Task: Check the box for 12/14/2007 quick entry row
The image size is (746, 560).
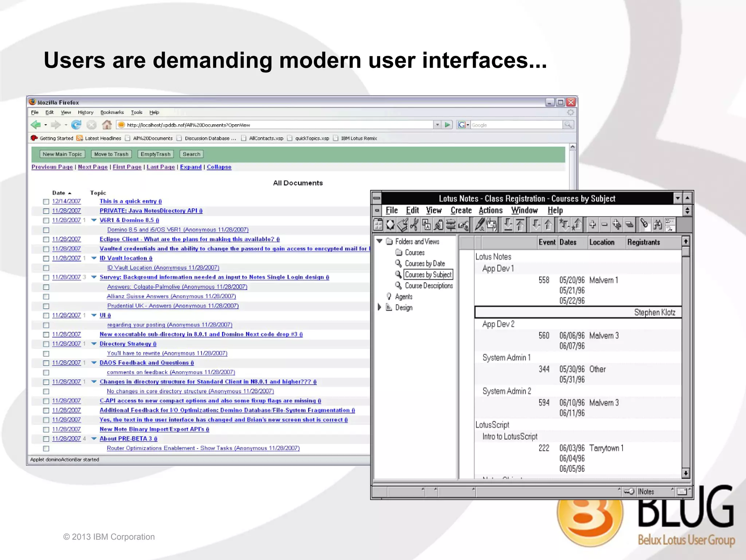Action: (x=46, y=201)
